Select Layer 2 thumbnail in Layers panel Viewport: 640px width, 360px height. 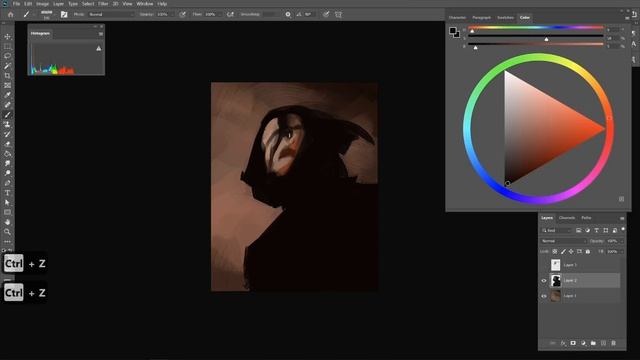tap(556, 280)
